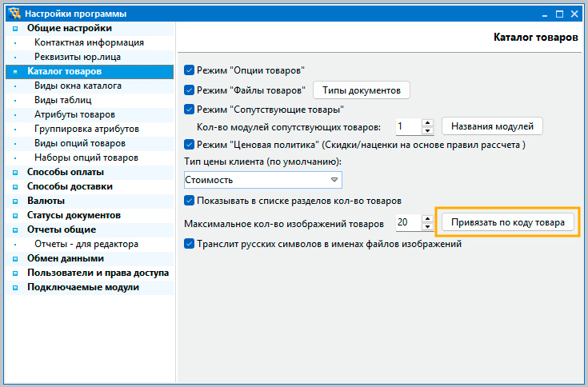Expand Пользователи и права доступа node icon

[x=15, y=273]
